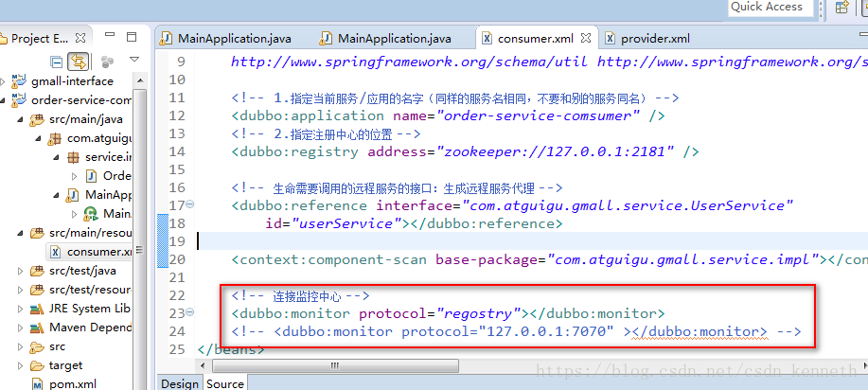Click the Project Explorer scrollbar up arrow
The height and width of the screenshot is (390, 868).
(139, 82)
